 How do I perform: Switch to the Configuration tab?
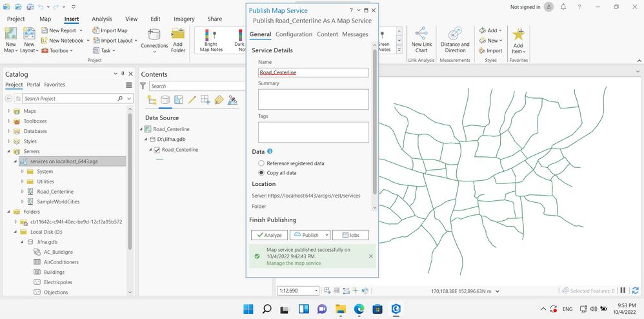pos(294,34)
